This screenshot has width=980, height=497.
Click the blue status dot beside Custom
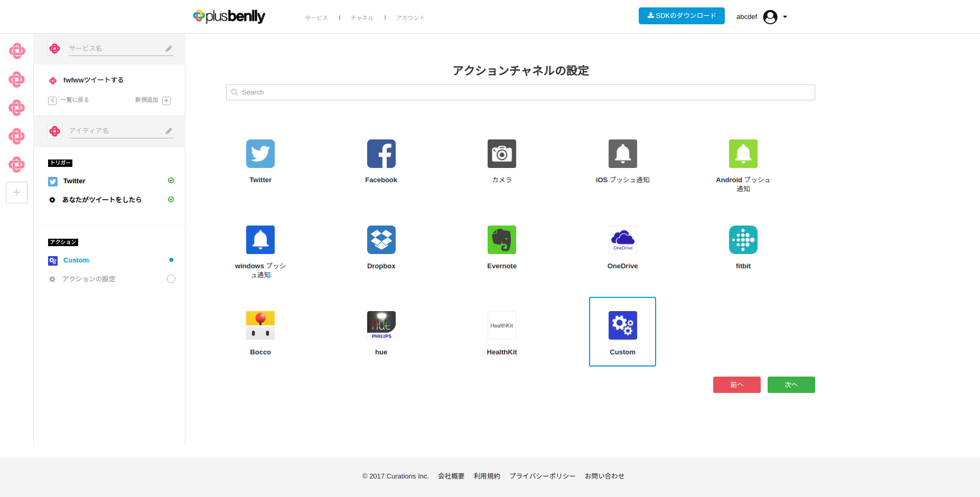pos(171,260)
